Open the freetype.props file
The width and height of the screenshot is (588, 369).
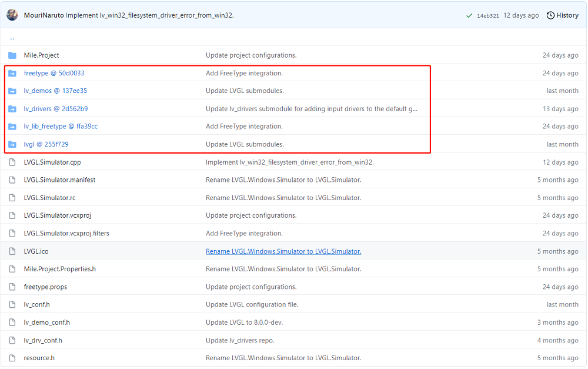[45, 287]
